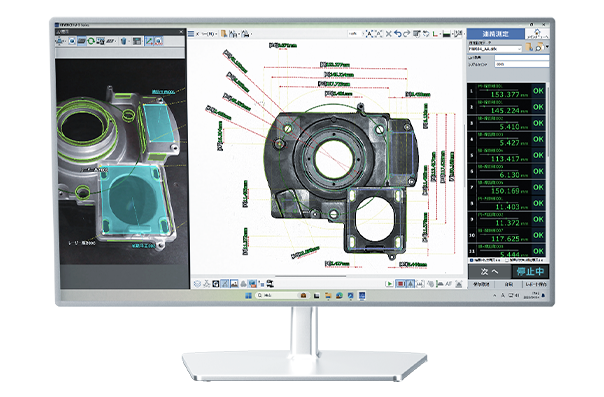Click the blue sphere view icon in 3D panel

(x=72, y=41)
